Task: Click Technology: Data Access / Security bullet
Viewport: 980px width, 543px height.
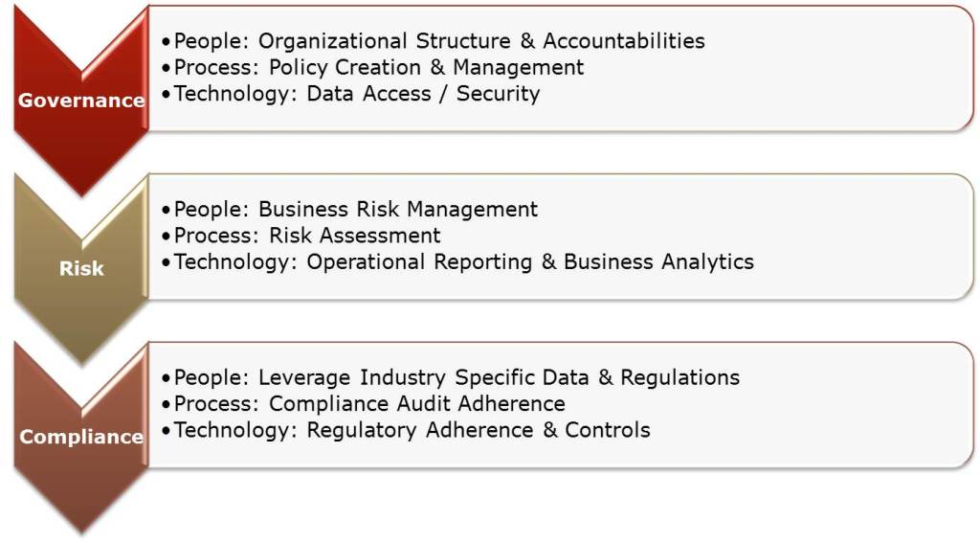Action: click(x=350, y=94)
